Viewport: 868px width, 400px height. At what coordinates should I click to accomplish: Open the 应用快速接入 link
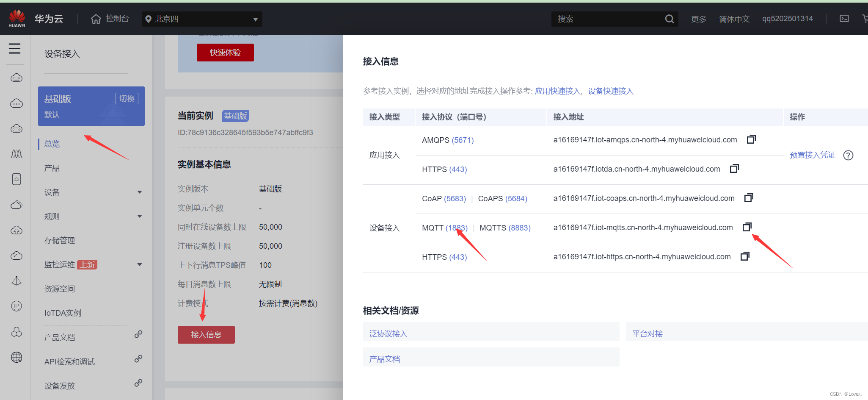557,91
